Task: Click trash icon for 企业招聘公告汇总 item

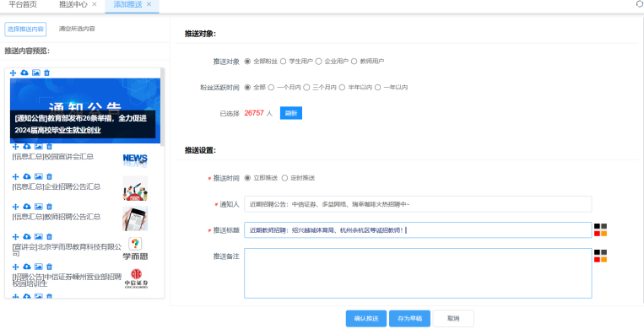Action: (49, 176)
